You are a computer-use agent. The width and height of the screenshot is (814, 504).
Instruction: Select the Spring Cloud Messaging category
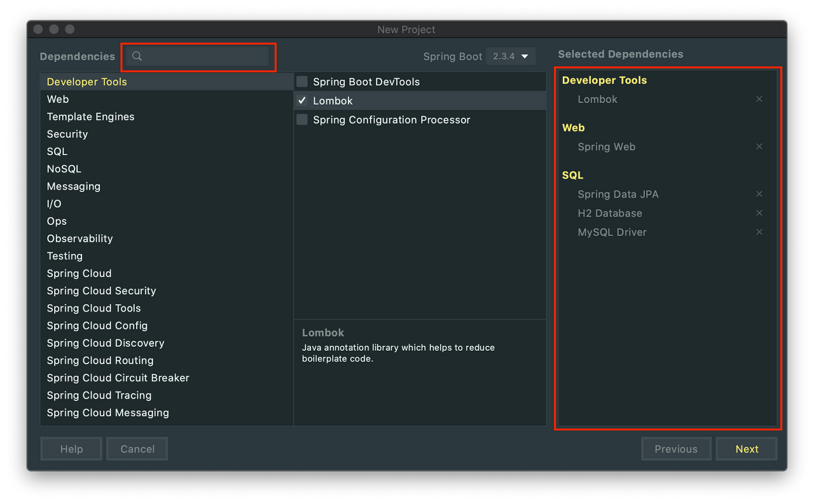click(167, 412)
